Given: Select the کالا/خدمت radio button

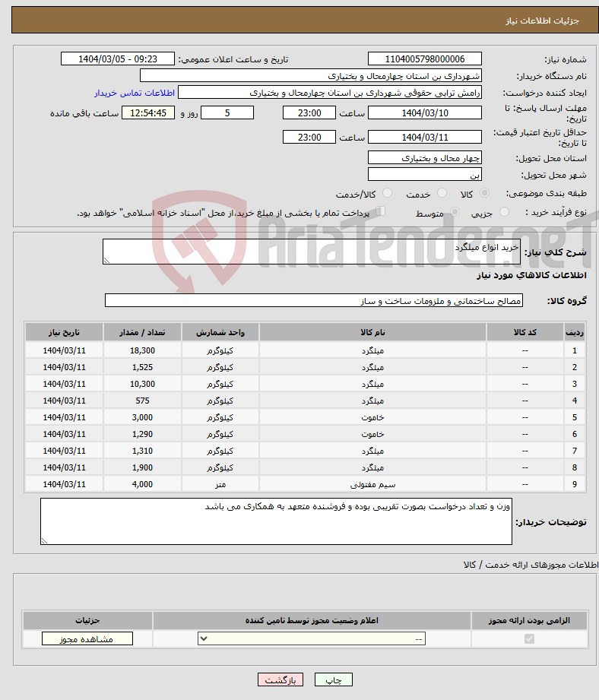Looking at the screenshot, I should tap(387, 193).
